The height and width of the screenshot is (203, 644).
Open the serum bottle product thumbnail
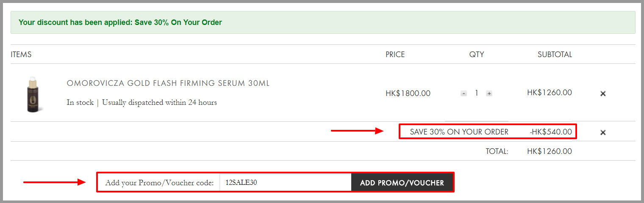(x=33, y=94)
